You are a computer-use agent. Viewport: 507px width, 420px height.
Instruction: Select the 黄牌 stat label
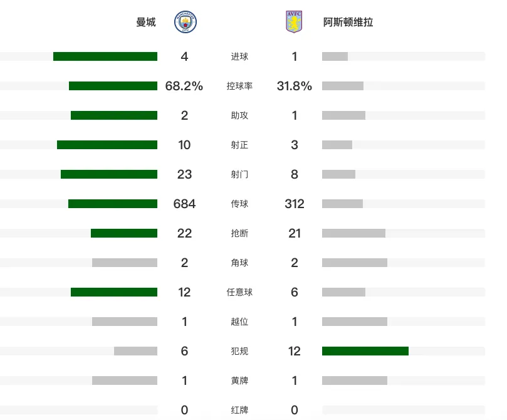239,381
